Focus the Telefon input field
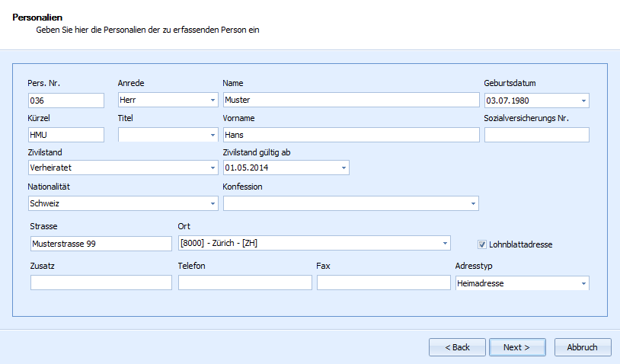The width and height of the screenshot is (620, 364). (244, 283)
